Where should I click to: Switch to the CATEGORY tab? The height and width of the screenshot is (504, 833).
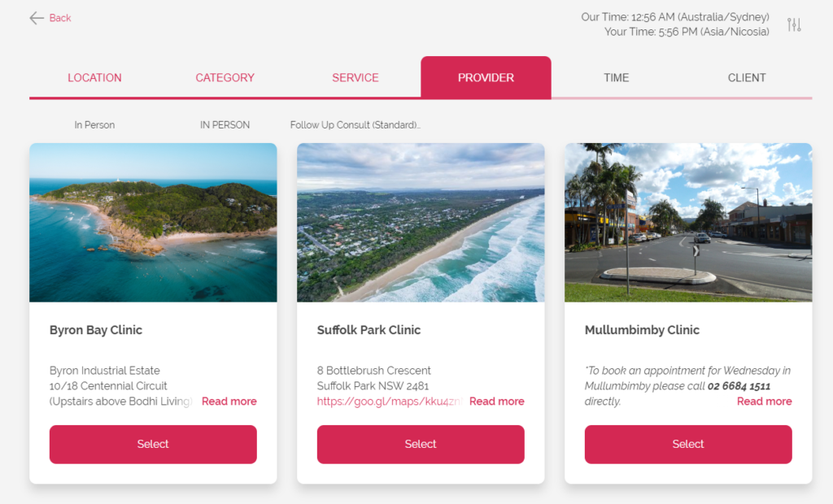tap(225, 77)
